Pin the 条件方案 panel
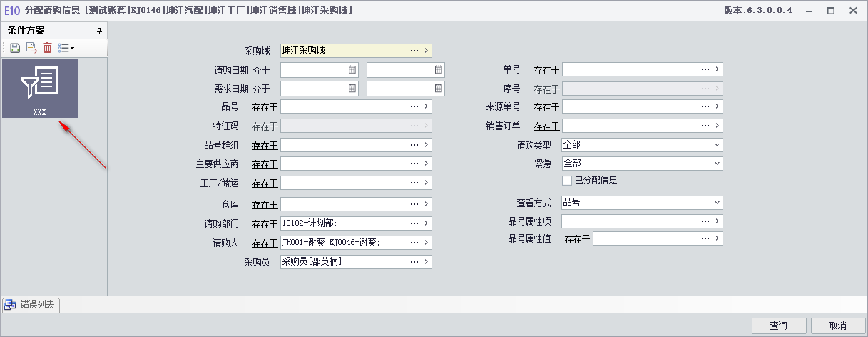The height and width of the screenshot is (337, 868). tap(100, 31)
